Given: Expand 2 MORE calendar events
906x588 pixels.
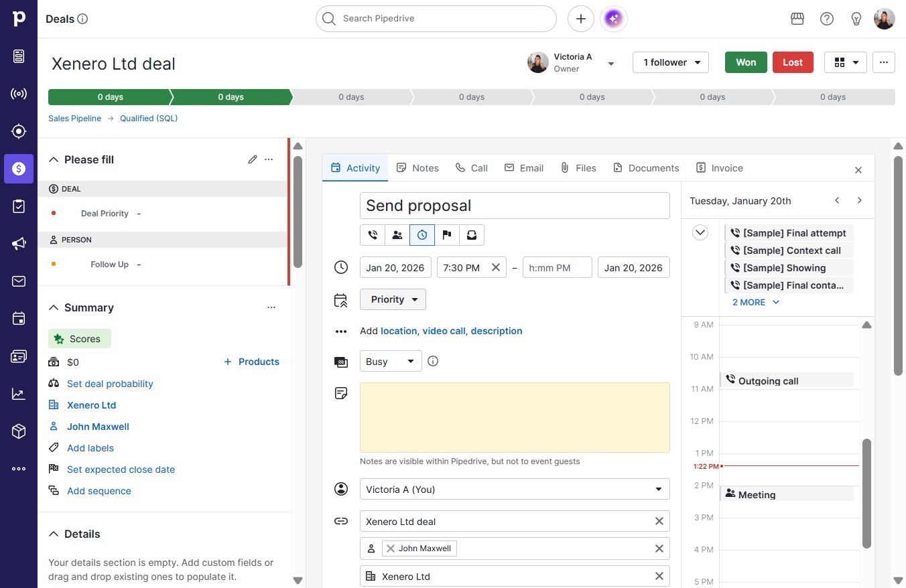Looking at the screenshot, I should tap(756, 302).
